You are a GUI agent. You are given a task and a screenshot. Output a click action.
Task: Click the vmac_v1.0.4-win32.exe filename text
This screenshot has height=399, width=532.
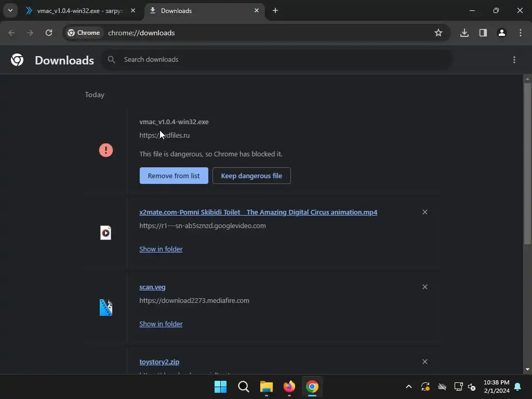[x=174, y=122]
